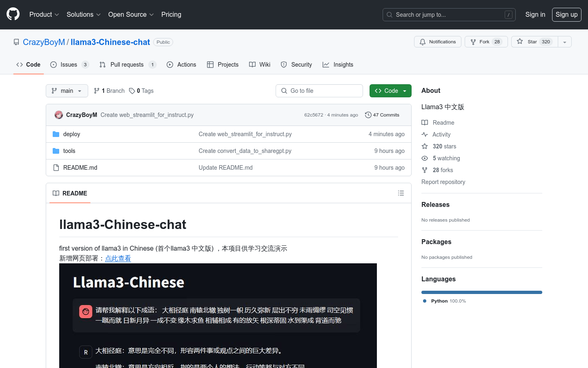Open the Activity link in About

coord(436,135)
